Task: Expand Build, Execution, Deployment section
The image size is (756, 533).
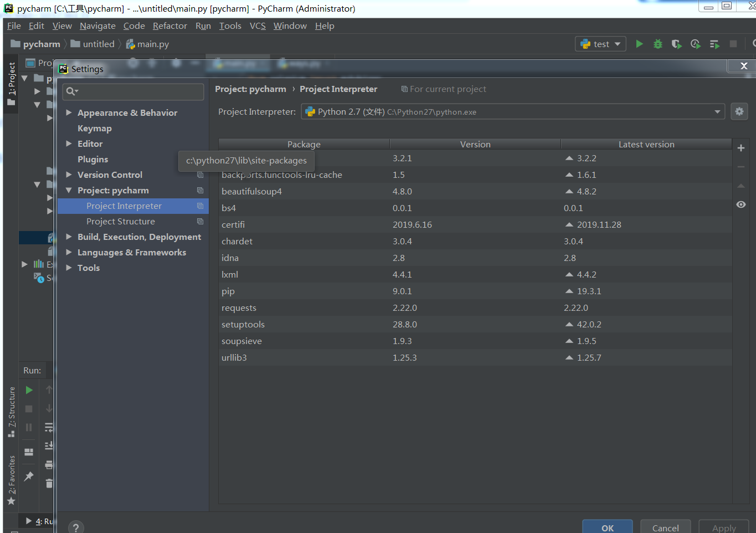Action: click(69, 237)
